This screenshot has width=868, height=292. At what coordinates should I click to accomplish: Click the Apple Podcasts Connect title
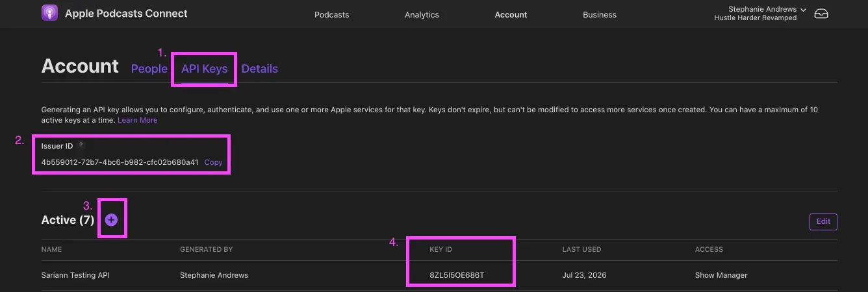[126, 13]
